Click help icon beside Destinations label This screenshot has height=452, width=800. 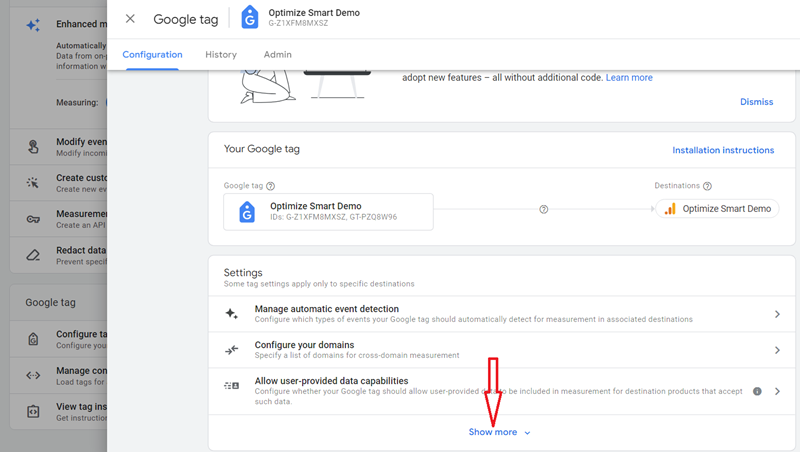[x=707, y=186]
